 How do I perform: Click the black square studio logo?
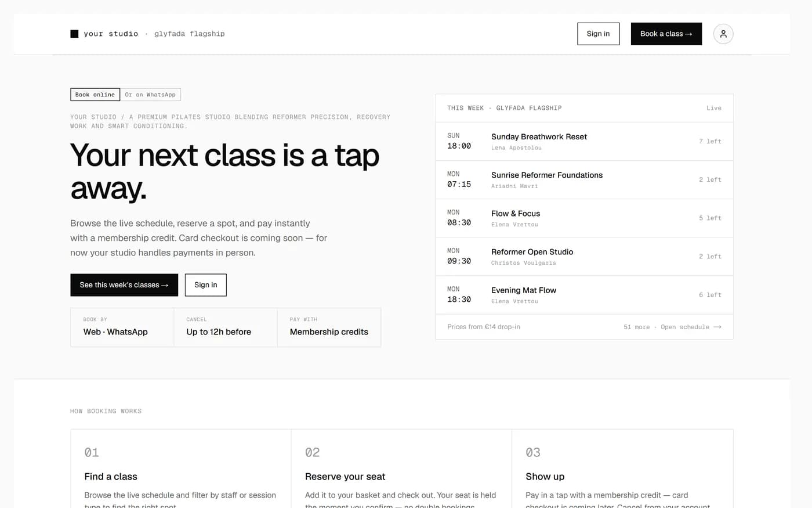pyautogui.click(x=74, y=34)
